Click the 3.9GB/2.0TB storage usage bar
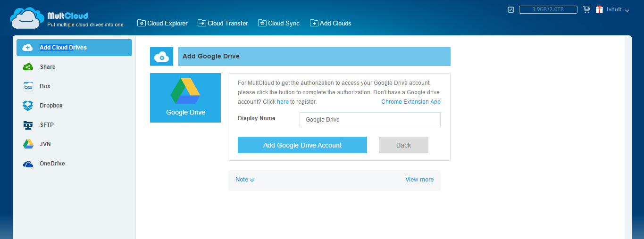The height and width of the screenshot is (239, 644). coord(548,9)
